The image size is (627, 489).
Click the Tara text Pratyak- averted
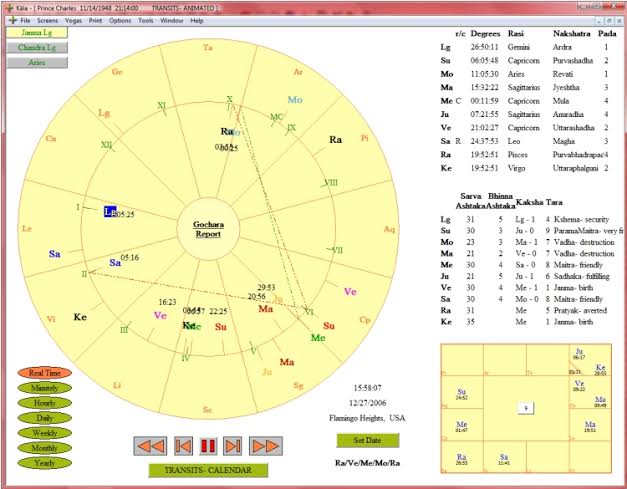580,311
